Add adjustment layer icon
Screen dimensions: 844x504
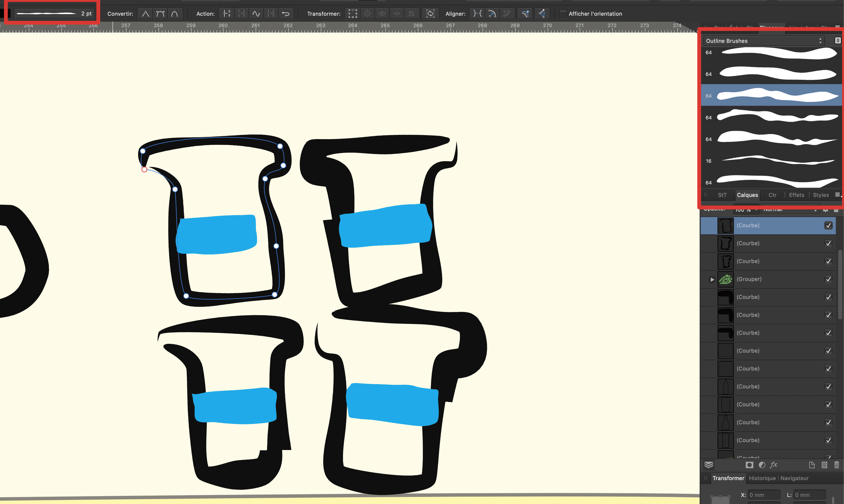pyautogui.click(x=762, y=465)
